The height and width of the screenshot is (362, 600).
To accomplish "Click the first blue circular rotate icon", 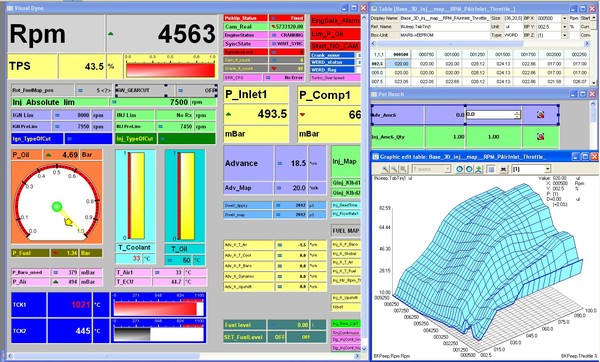I will tap(460, 169).
